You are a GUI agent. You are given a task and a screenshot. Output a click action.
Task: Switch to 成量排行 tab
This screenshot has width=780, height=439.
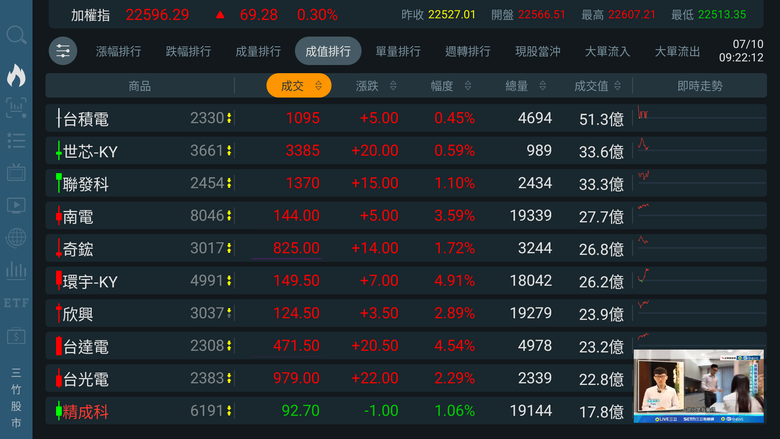coord(258,51)
